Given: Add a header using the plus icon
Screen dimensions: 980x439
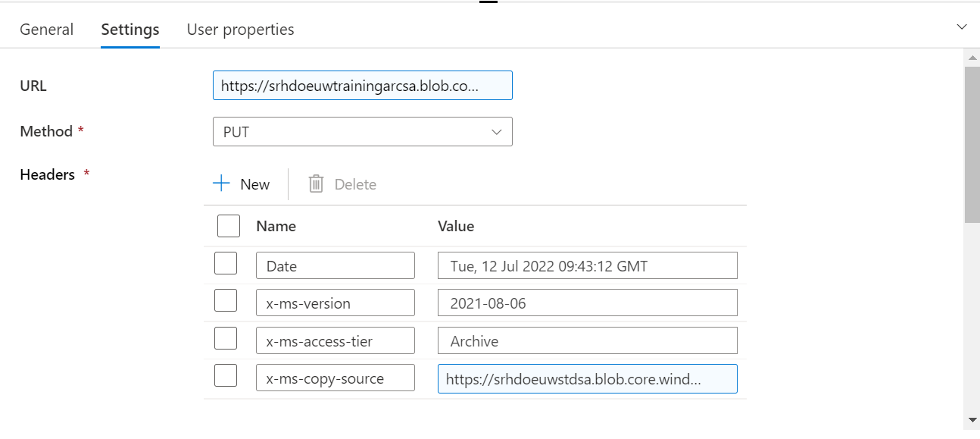Looking at the screenshot, I should pos(220,183).
